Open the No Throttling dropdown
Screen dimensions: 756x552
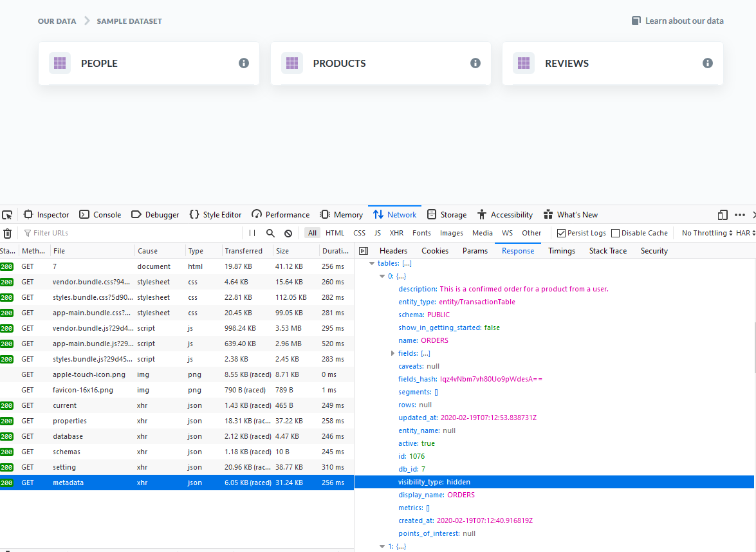[706, 233]
